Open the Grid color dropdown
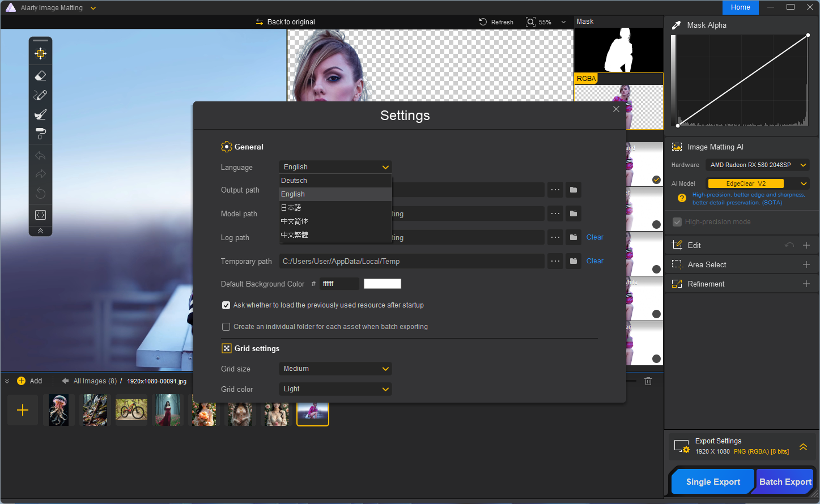The image size is (820, 504). click(335, 389)
